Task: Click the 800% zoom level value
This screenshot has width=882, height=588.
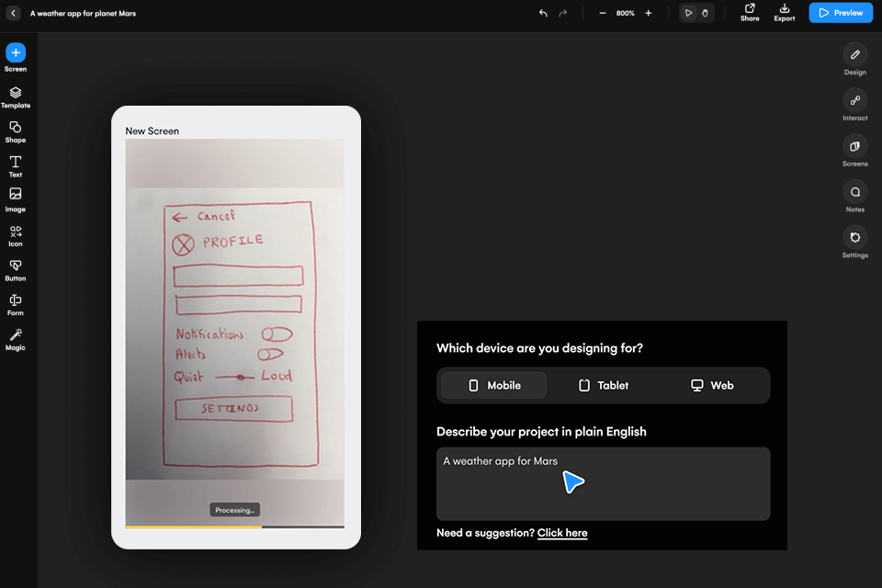Action: coord(625,13)
